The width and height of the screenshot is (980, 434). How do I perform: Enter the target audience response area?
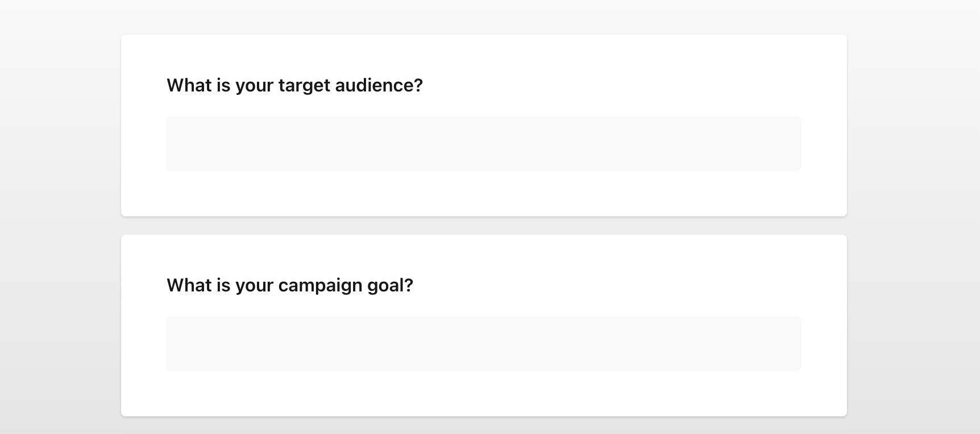coord(484,144)
